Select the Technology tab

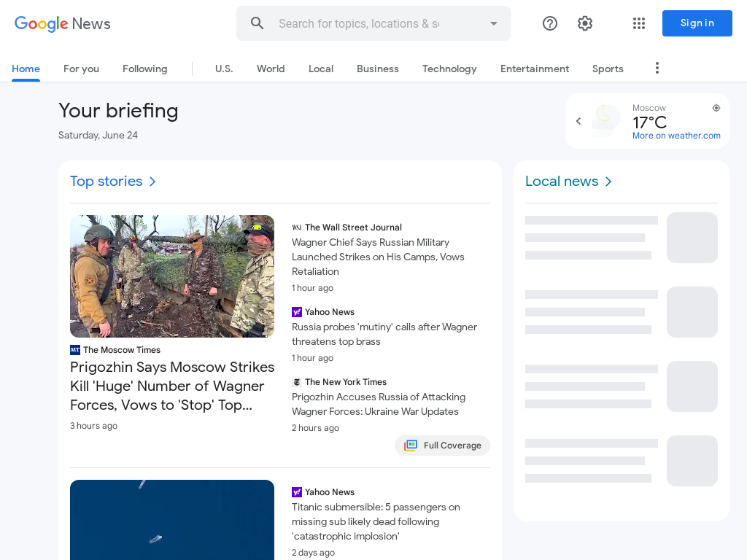(x=449, y=69)
